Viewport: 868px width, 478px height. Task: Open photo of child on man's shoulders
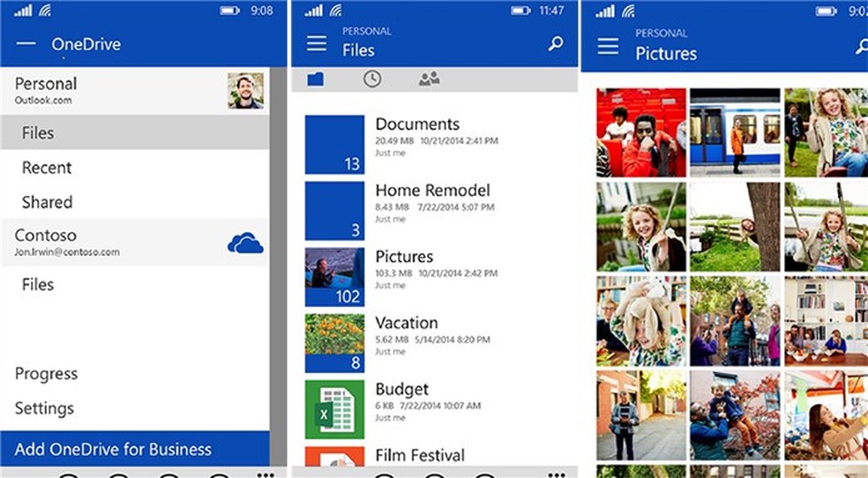735,321
